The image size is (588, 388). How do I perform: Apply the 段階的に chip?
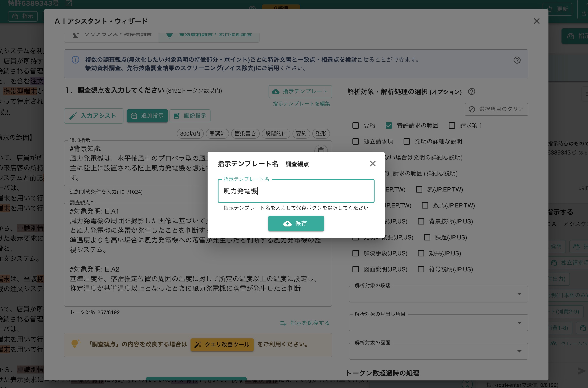(x=276, y=134)
